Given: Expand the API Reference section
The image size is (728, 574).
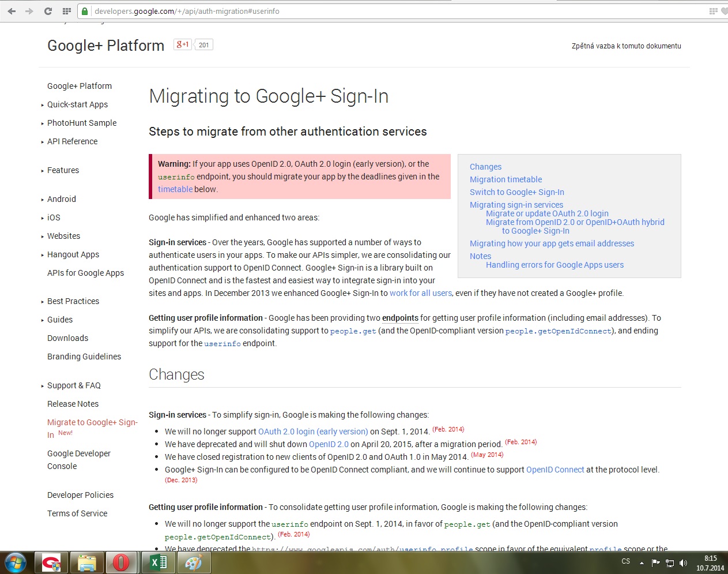Looking at the screenshot, I should [x=72, y=141].
